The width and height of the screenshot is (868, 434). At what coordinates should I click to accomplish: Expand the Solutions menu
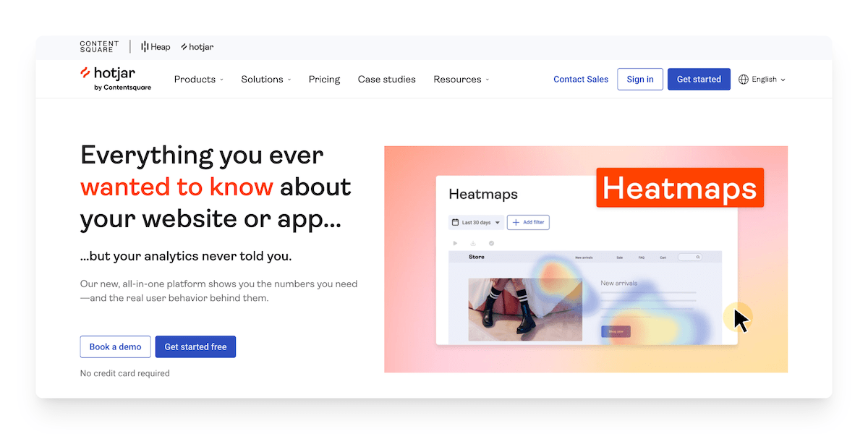[x=266, y=80]
